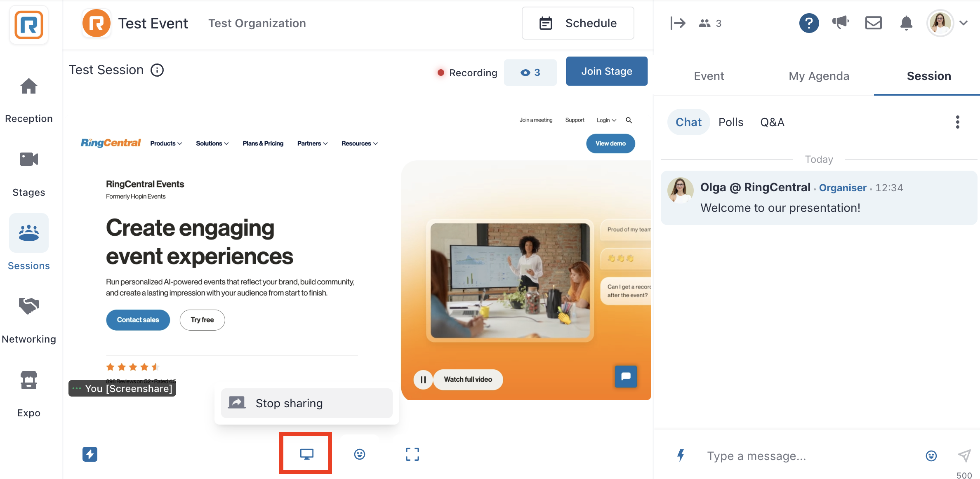Click Olga's avatar in the chat message
980x479 pixels.
pyautogui.click(x=680, y=190)
